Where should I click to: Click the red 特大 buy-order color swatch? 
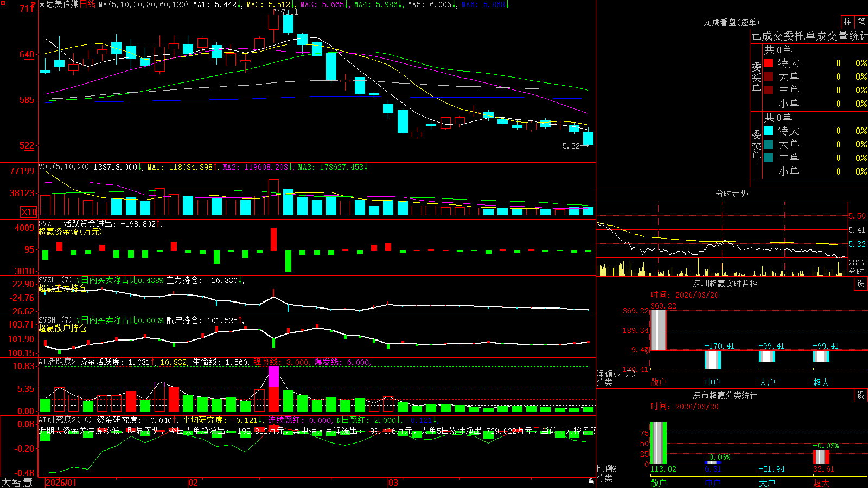click(768, 63)
